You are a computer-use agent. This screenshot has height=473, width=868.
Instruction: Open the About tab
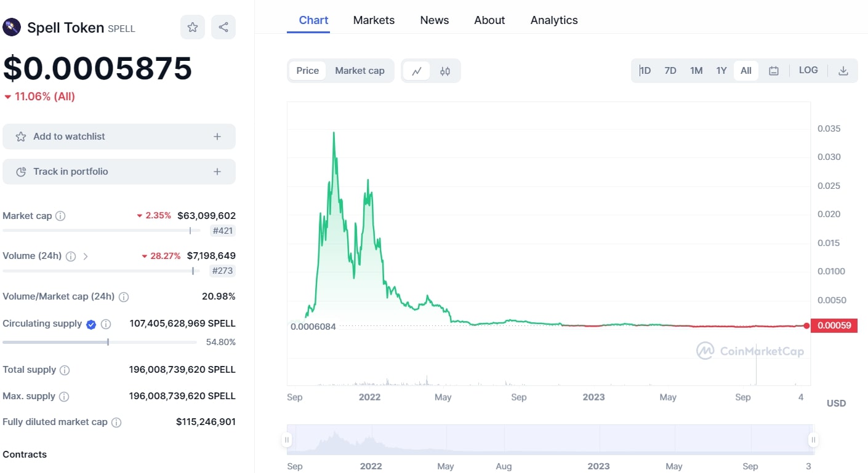[489, 20]
